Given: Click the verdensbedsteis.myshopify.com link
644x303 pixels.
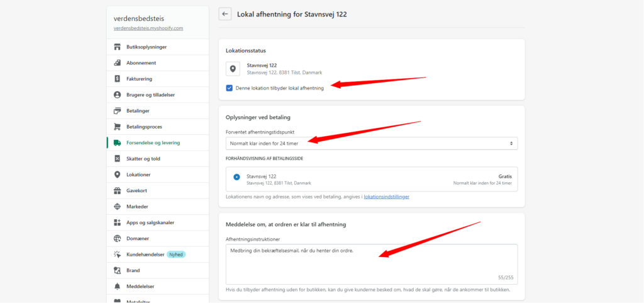Looking at the screenshot, I should 148,28.
